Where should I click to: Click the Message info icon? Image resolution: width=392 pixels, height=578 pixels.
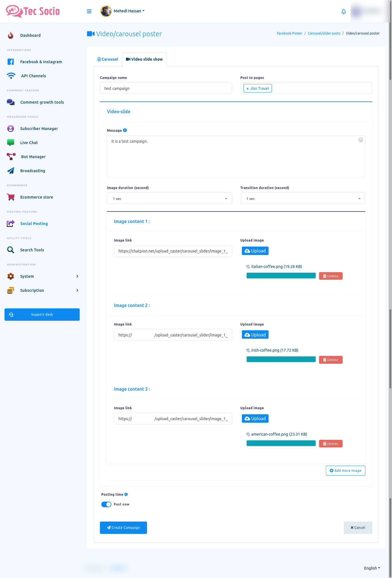tap(125, 130)
